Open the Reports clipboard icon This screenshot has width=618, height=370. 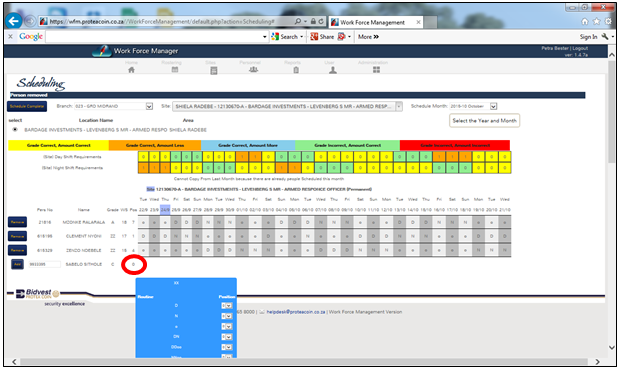[296, 70]
